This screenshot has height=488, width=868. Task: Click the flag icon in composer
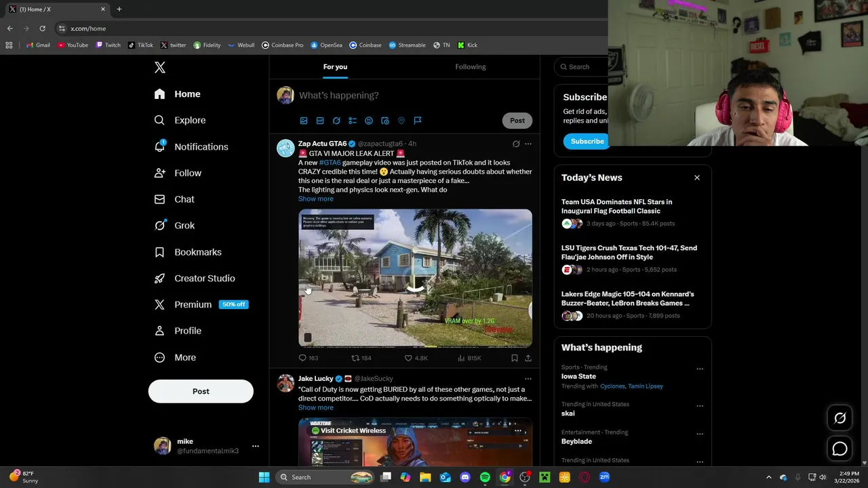point(418,121)
